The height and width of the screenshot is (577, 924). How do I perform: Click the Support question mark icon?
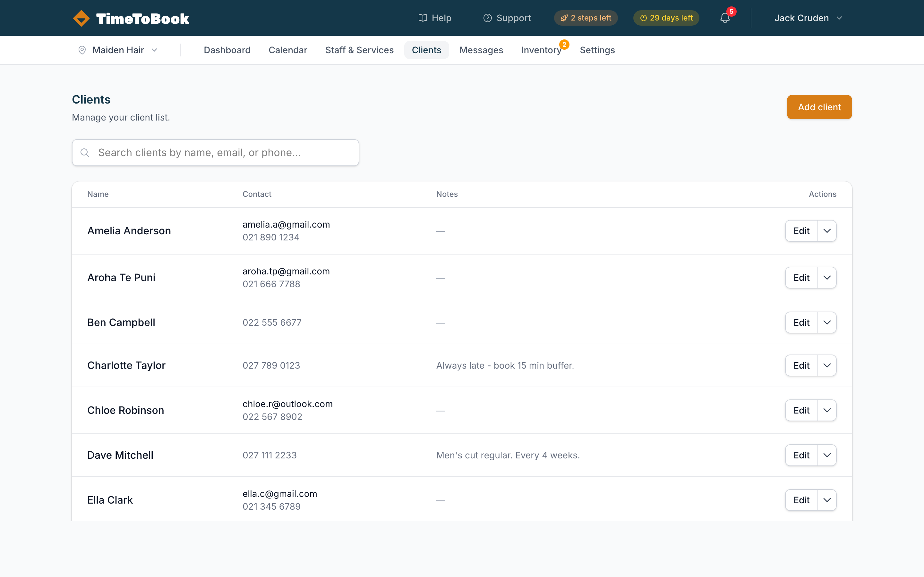(x=487, y=18)
